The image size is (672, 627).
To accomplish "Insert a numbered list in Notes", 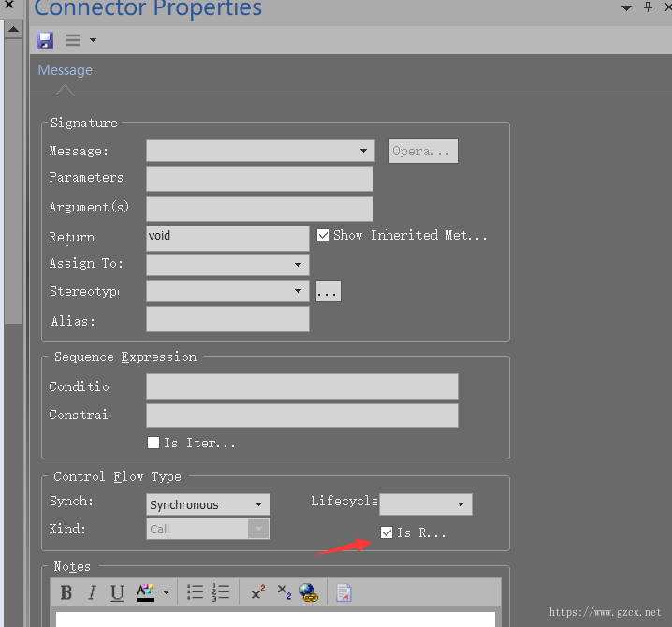I will [221, 592].
